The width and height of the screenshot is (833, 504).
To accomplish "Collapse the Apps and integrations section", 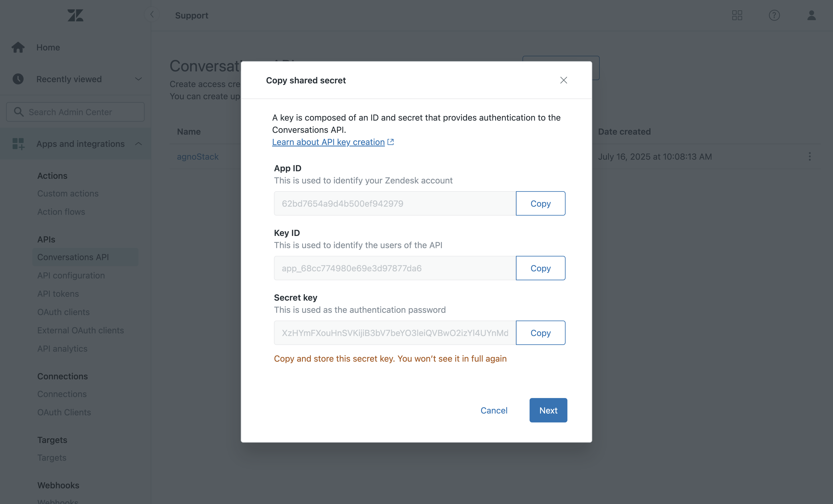I will [x=139, y=143].
